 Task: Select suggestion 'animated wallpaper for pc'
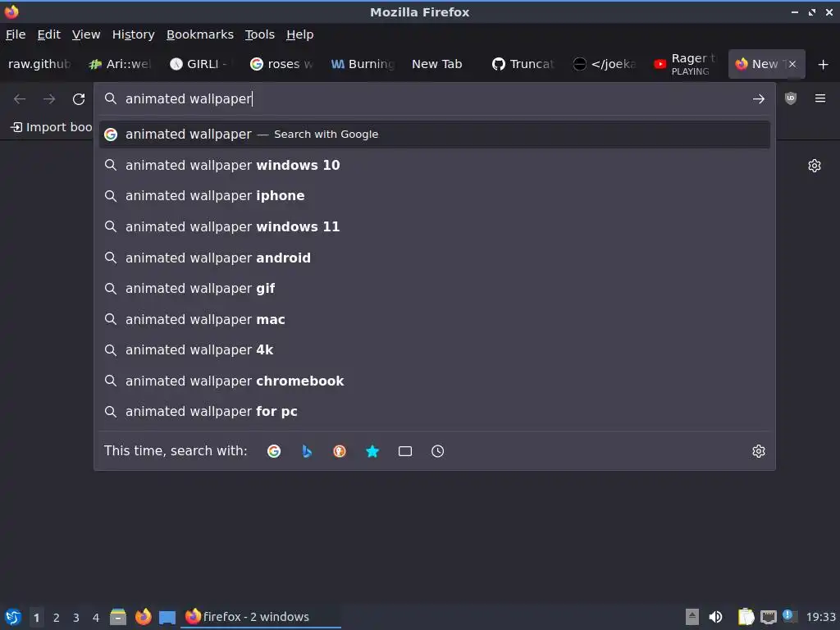click(x=435, y=412)
